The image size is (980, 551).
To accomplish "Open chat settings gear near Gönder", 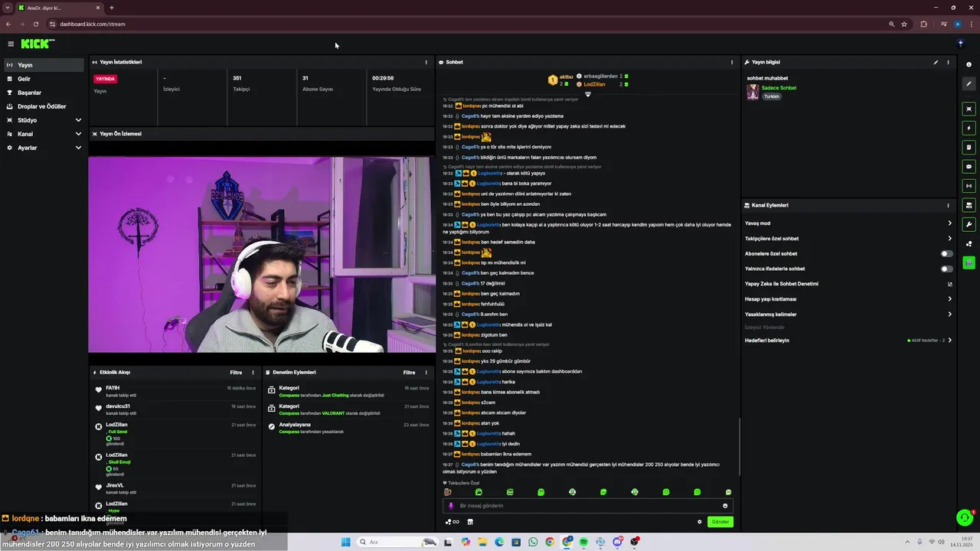I will (699, 522).
